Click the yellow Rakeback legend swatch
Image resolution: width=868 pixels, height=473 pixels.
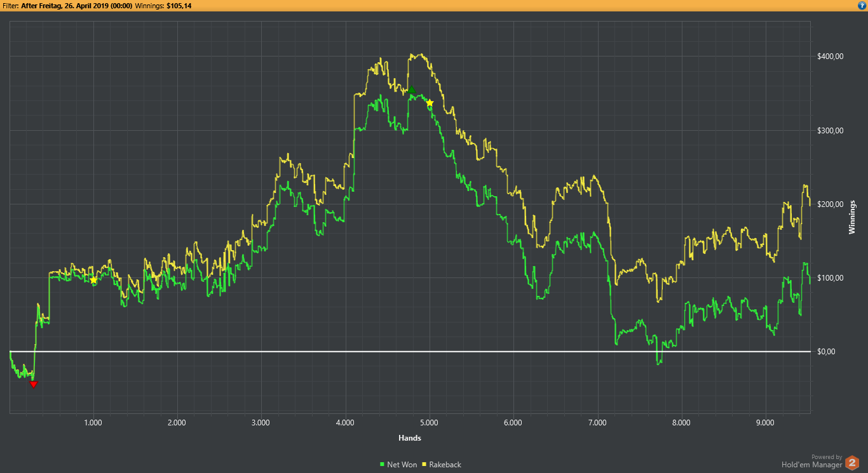(x=424, y=465)
